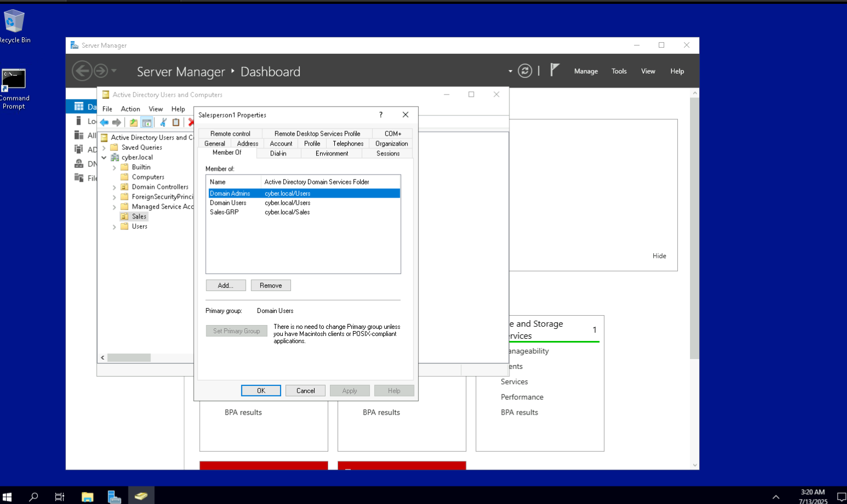
Task: Click the up-one-level folder icon
Action: coord(133,122)
